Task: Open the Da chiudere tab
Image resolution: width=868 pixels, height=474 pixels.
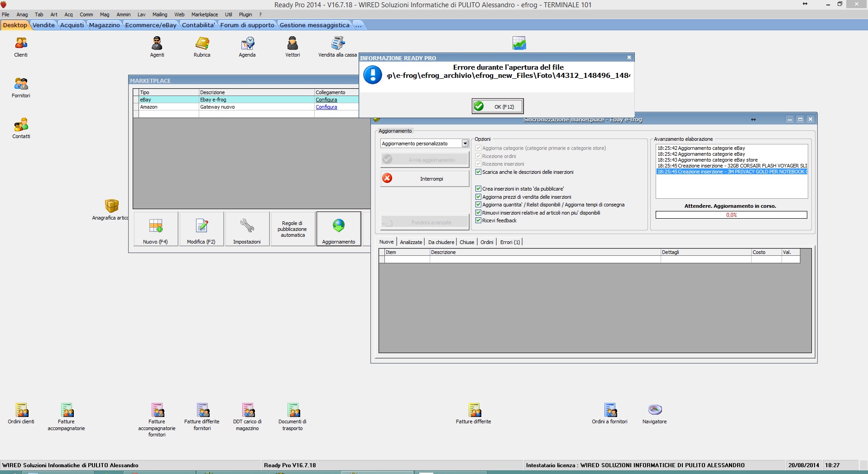Action: pyautogui.click(x=441, y=242)
